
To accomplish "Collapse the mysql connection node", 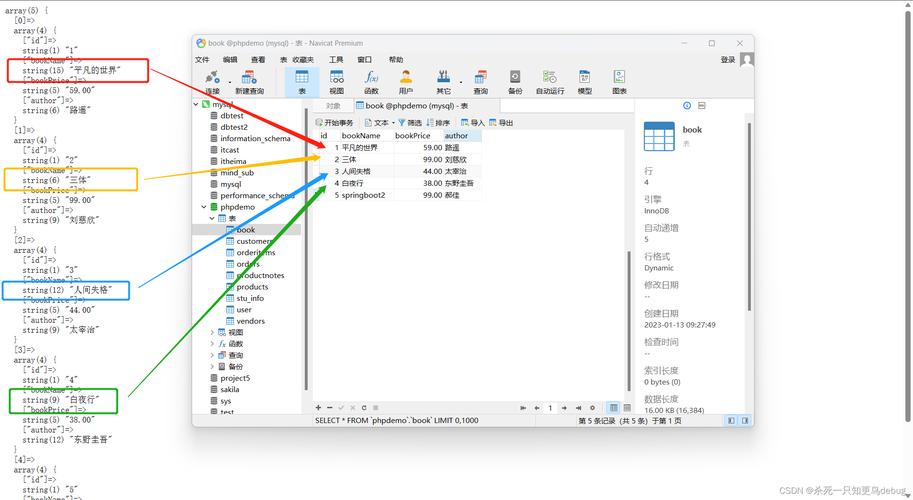I will pyautogui.click(x=196, y=104).
